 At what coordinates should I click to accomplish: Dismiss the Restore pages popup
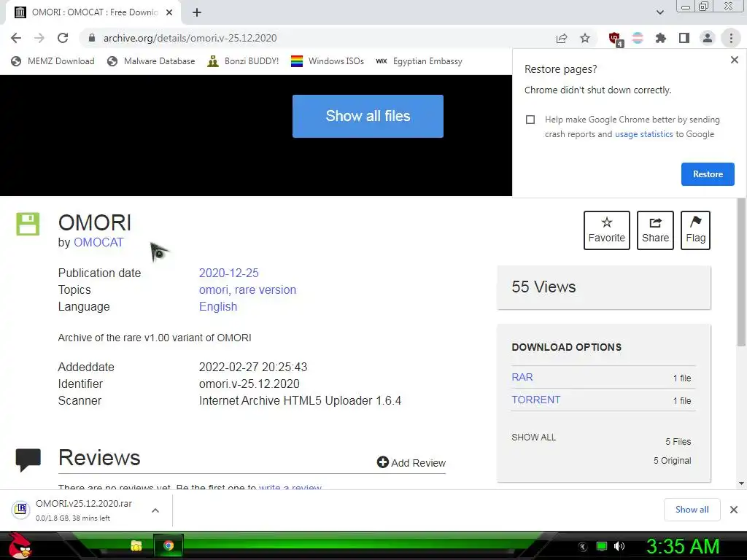734,60
